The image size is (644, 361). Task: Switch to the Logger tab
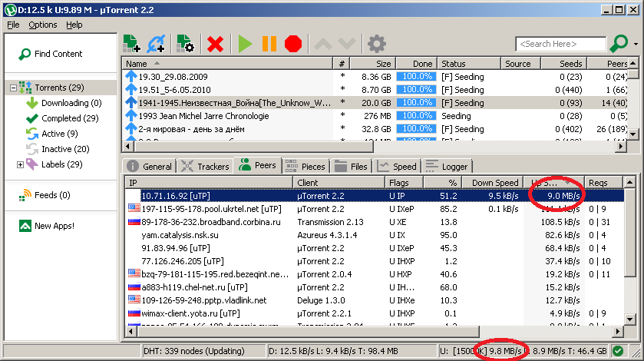[x=447, y=167]
